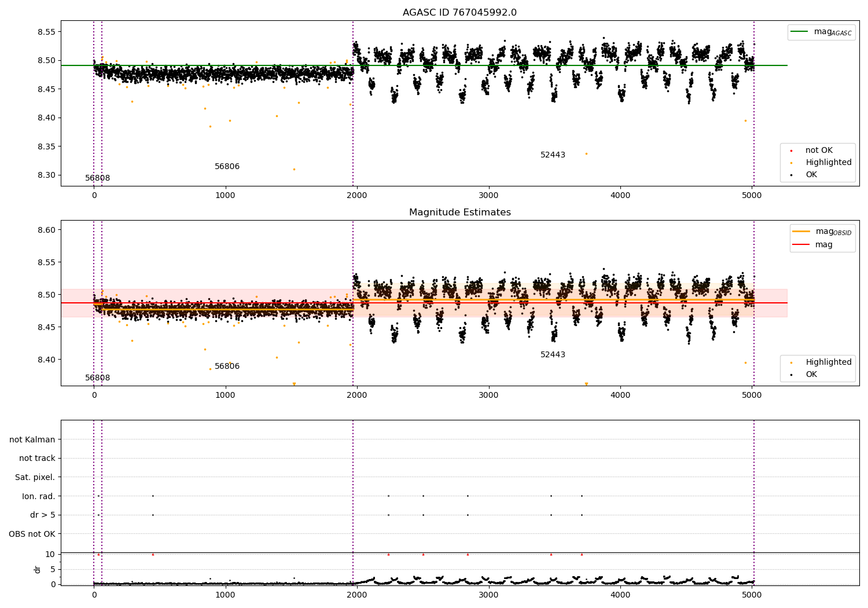868x608 pixels.
Task: Click the 8.55 tick on the AGASC ID plot
Action: pyautogui.click(x=46, y=32)
